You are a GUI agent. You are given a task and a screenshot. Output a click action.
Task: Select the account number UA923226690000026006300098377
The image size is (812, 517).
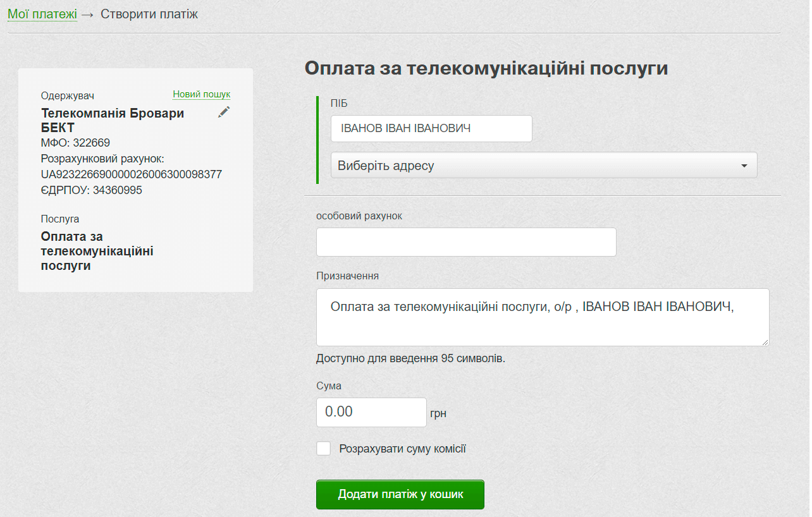point(132,174)
